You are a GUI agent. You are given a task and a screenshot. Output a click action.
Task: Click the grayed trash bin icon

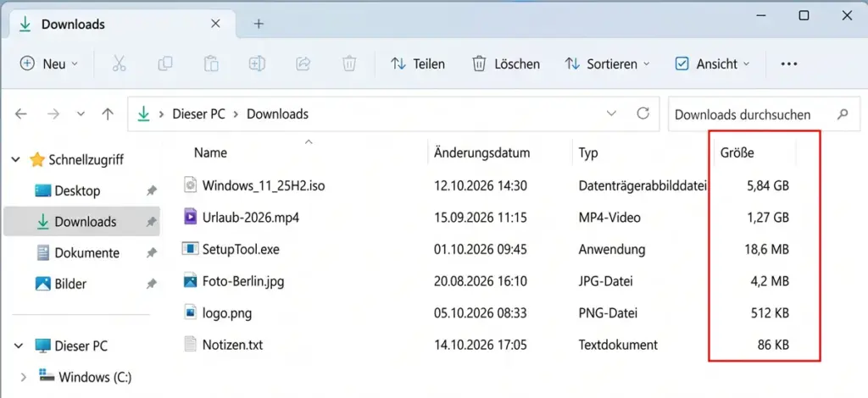click(x=348, y=64)
